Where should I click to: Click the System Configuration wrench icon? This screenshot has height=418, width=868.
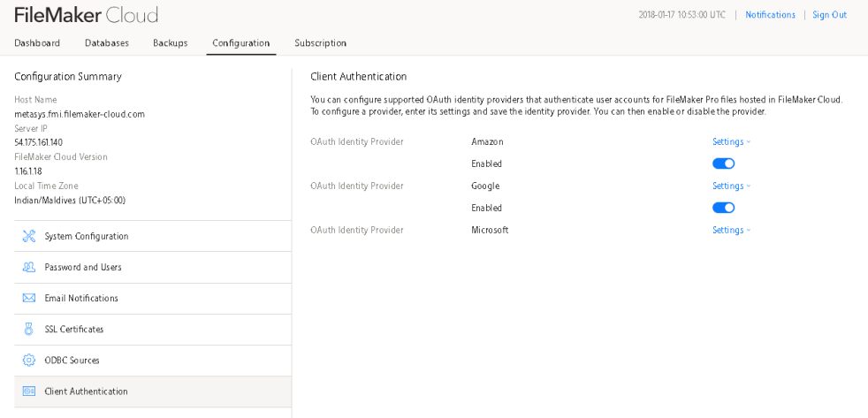pos(28,236)
